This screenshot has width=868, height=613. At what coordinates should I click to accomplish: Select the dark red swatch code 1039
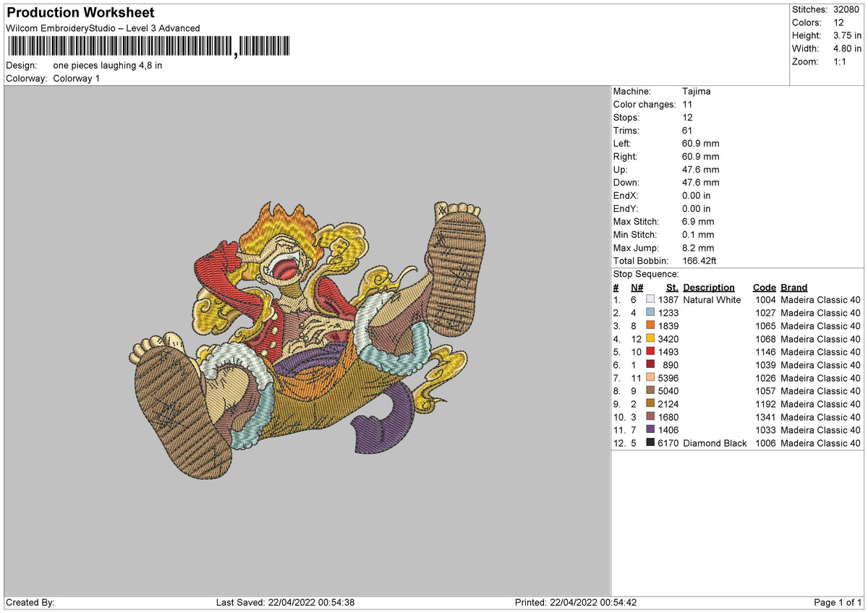(x=650, y=364)
